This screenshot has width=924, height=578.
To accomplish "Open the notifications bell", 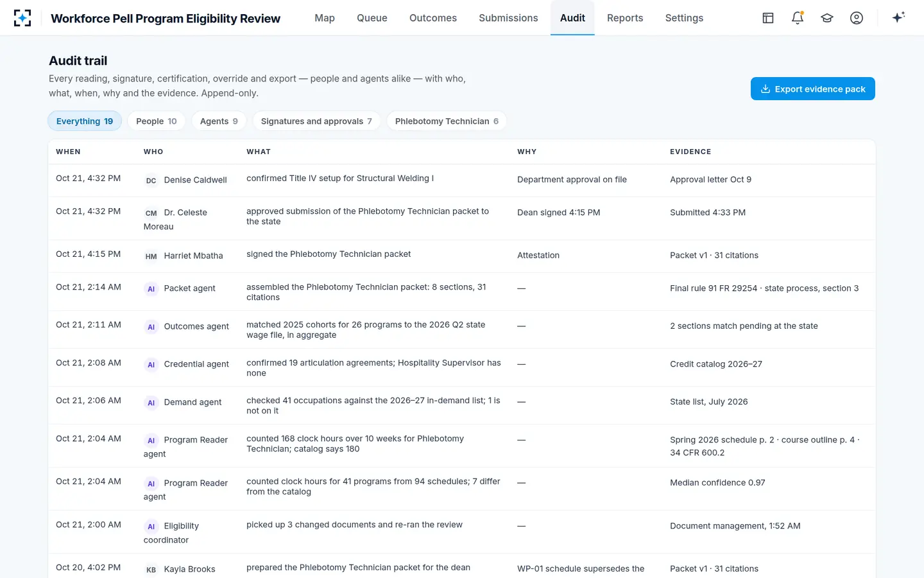I will 798,18.
